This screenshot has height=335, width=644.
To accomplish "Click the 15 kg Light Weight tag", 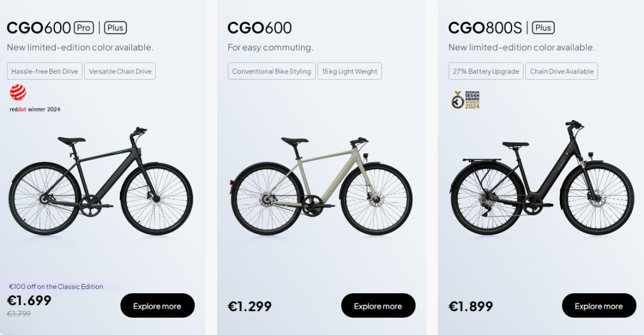I will pyautogui.click(x=349, y=72).
